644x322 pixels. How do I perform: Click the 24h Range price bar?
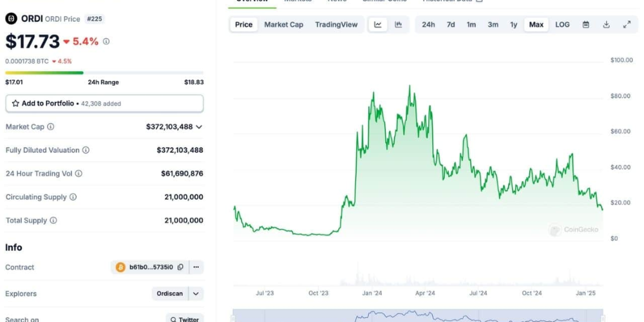tap(104, 73)
